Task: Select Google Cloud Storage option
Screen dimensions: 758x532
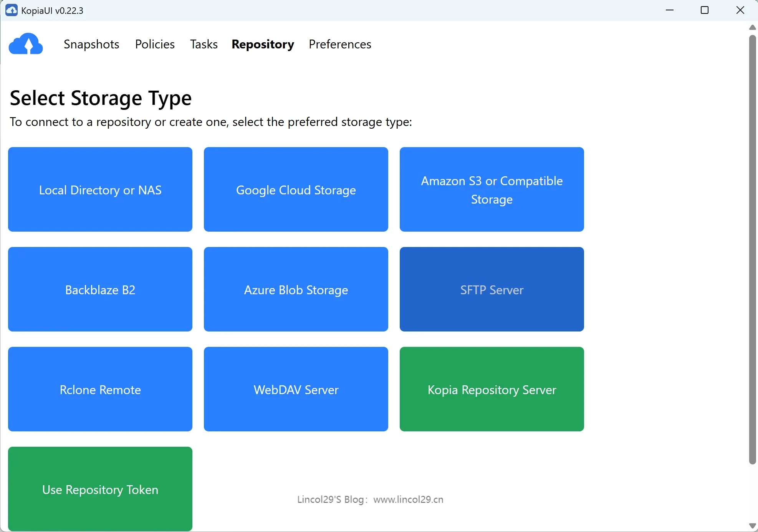Action: (296, 189)
